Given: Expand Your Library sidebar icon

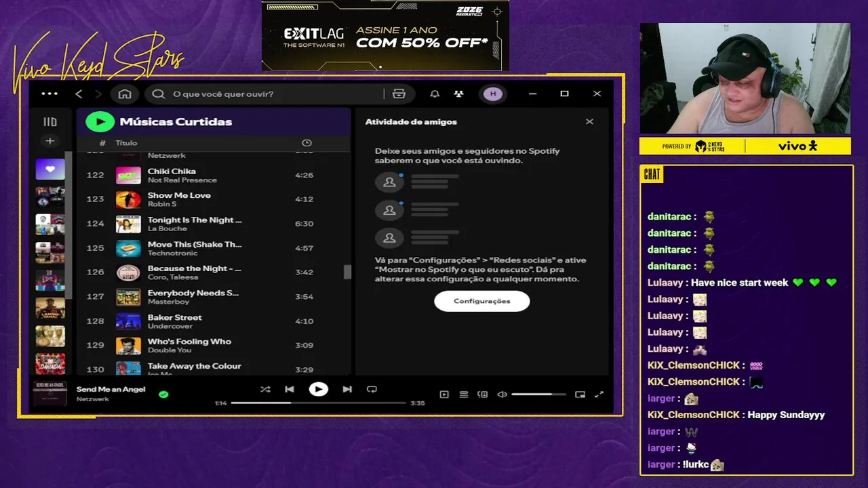Looking at the screenshot, I should (x=50, y=122).
